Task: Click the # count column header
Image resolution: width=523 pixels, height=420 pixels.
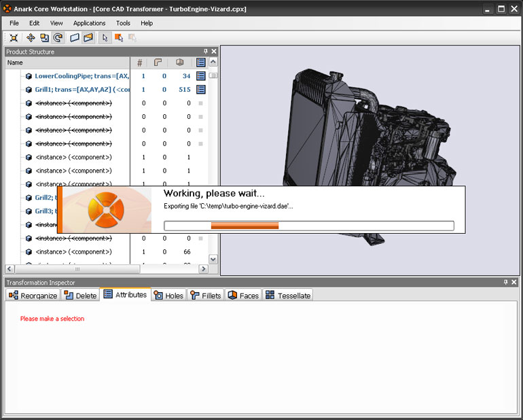Action: (140, 63)
